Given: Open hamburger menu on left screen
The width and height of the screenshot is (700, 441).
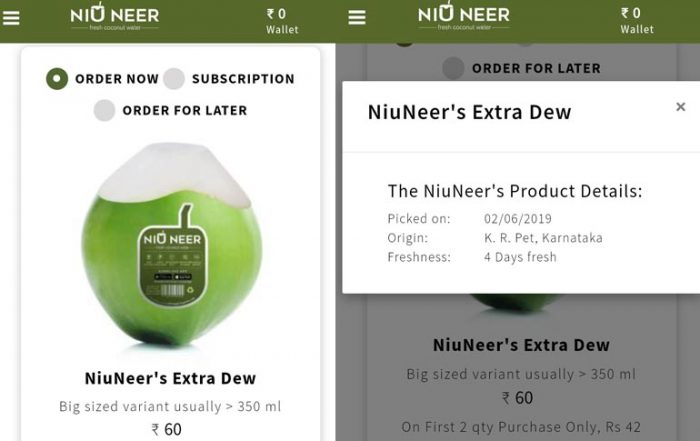Looking at the screenshot, I should pyautogui.click(x=11, y=18).
